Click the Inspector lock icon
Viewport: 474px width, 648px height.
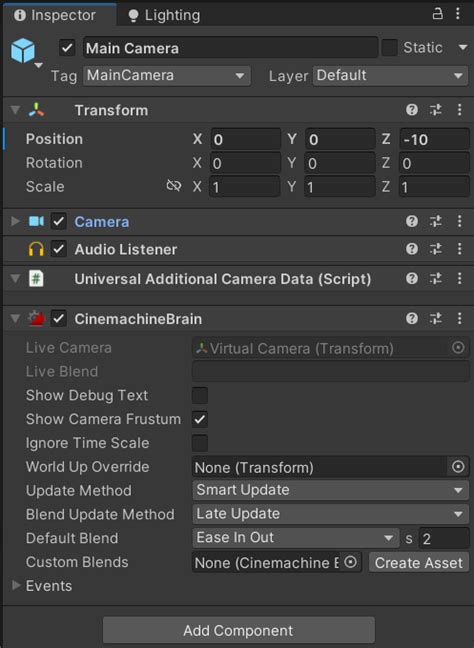(x=437, y=14)
